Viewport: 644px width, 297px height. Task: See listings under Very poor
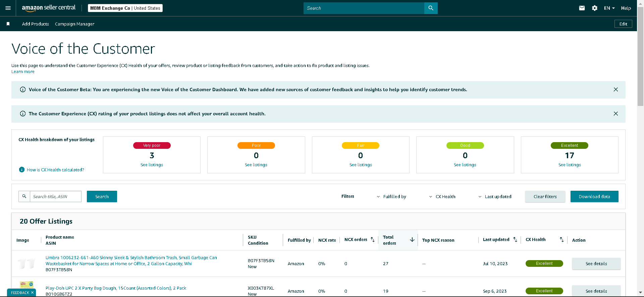pos(152,165)
